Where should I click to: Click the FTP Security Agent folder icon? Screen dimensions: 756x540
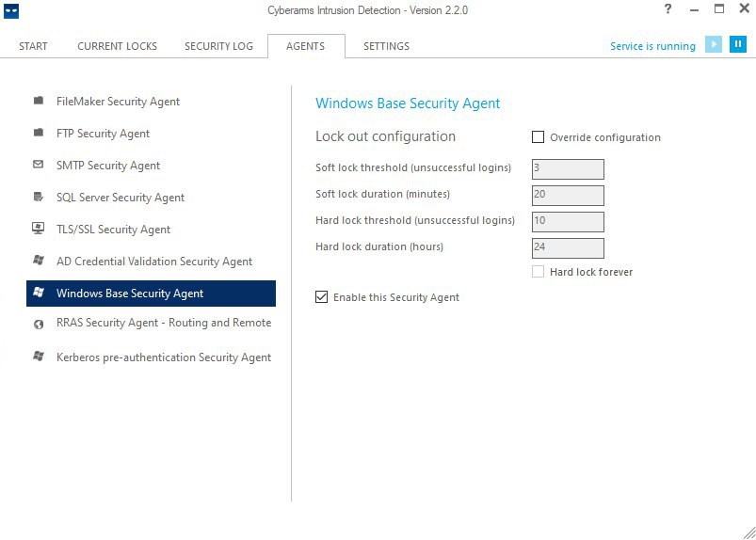click(39, 133)
